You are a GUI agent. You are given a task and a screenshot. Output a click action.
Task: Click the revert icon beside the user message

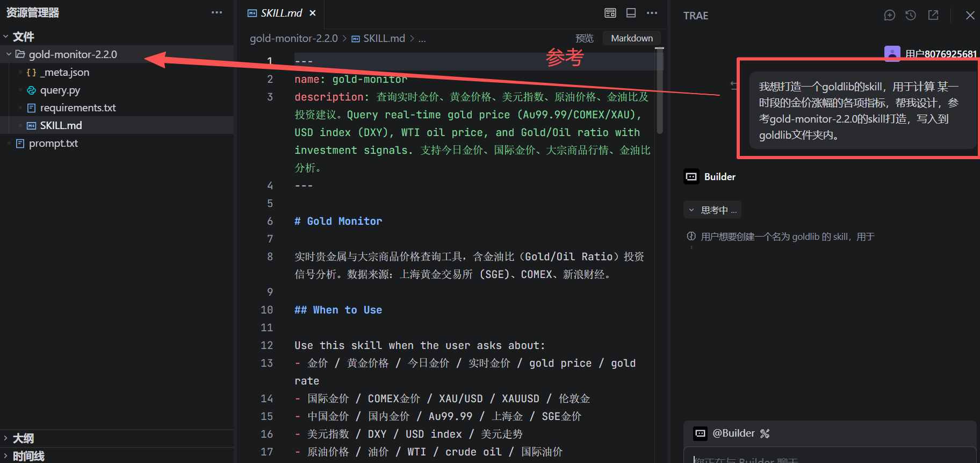coord(734,85)
